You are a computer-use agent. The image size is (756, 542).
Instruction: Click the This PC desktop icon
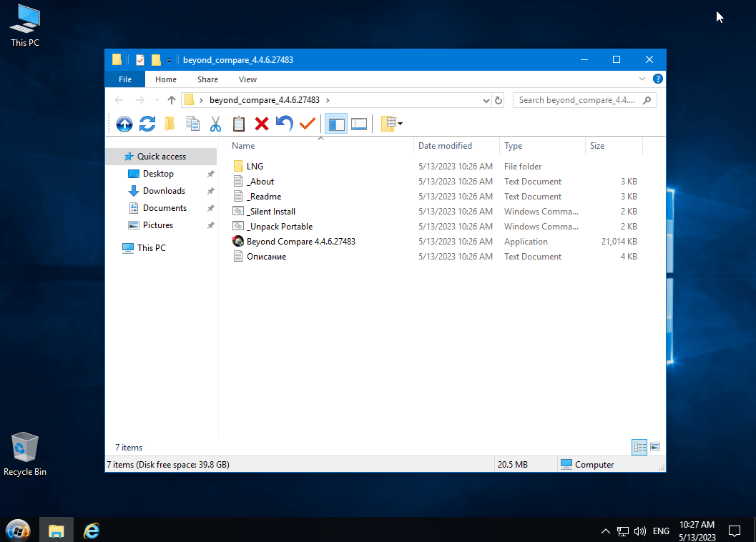tap(25, 26)
